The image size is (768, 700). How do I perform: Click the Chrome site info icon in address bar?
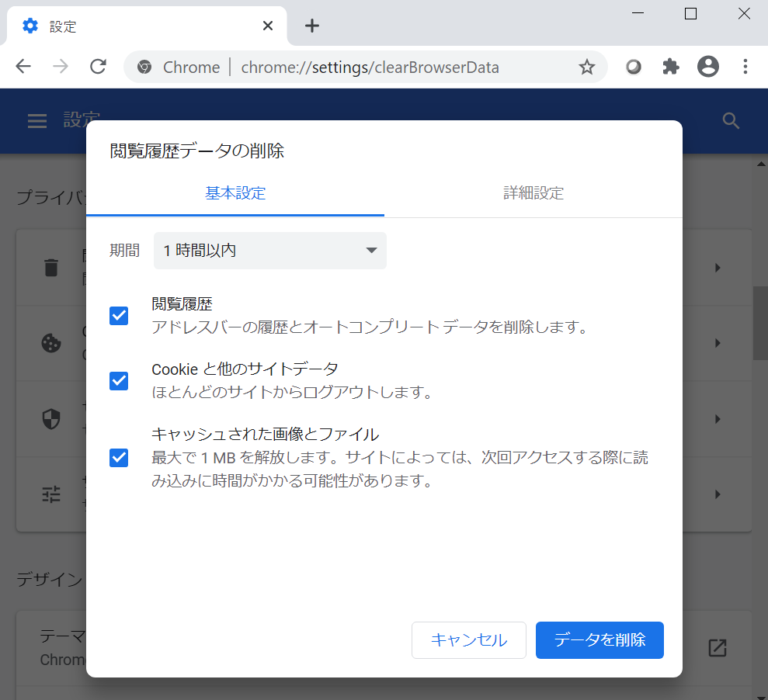pyautogui.click(x=144, y=67)
